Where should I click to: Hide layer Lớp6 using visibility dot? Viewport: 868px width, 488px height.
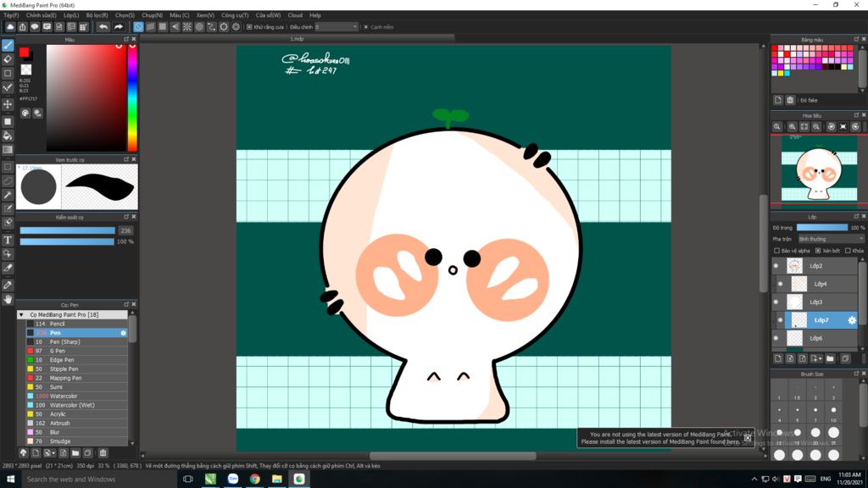(x=776, y=338)
